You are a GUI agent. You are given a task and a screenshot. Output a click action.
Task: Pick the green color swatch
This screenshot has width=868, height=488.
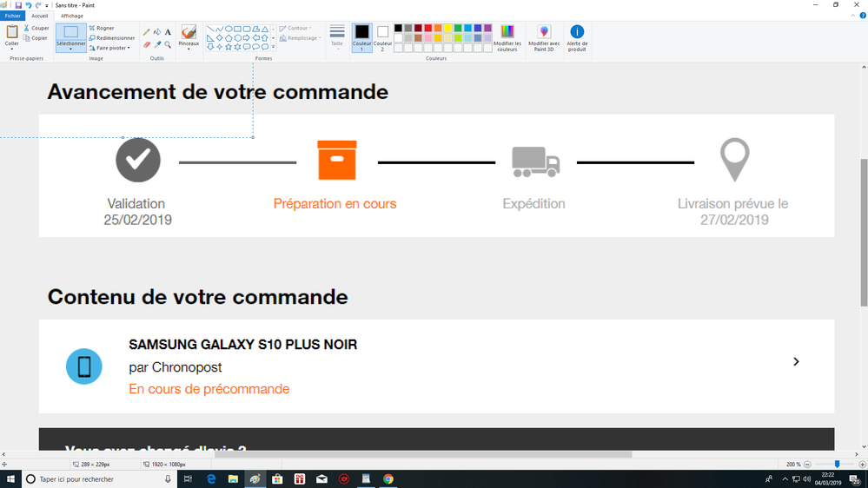coord(458,28)
